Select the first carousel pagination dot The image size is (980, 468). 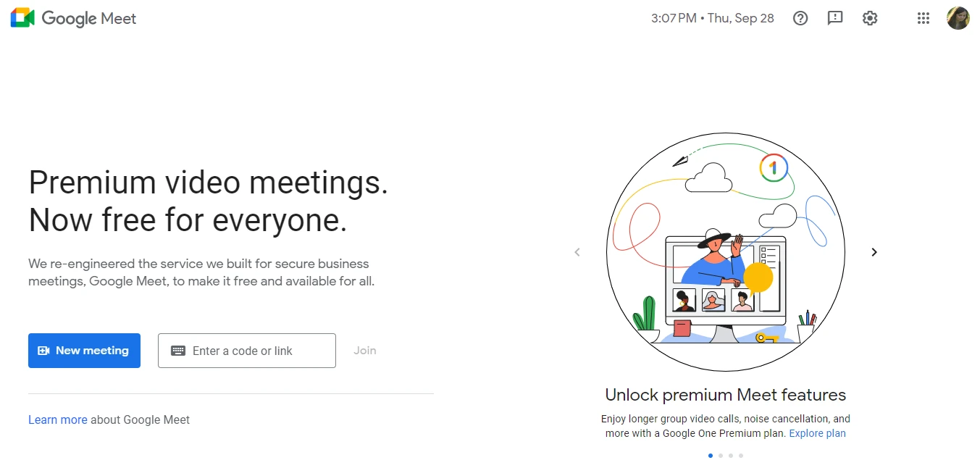pyautogui.click(x=711, y=456)
